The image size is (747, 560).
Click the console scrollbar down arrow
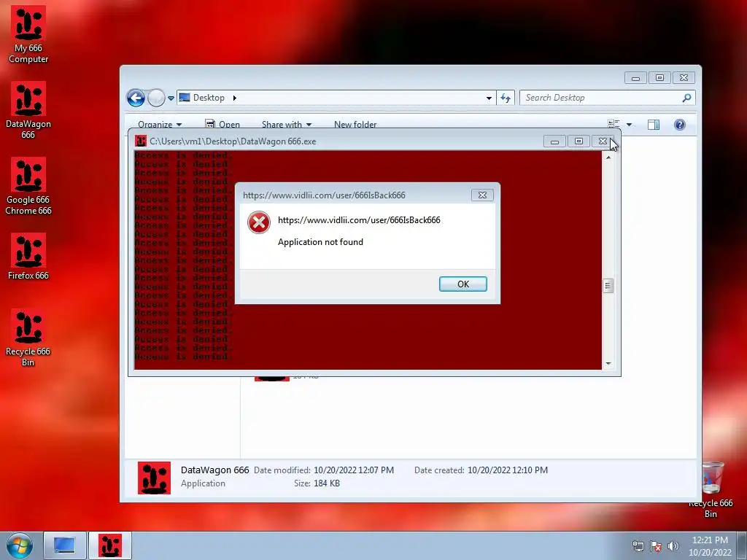point(608,364)
